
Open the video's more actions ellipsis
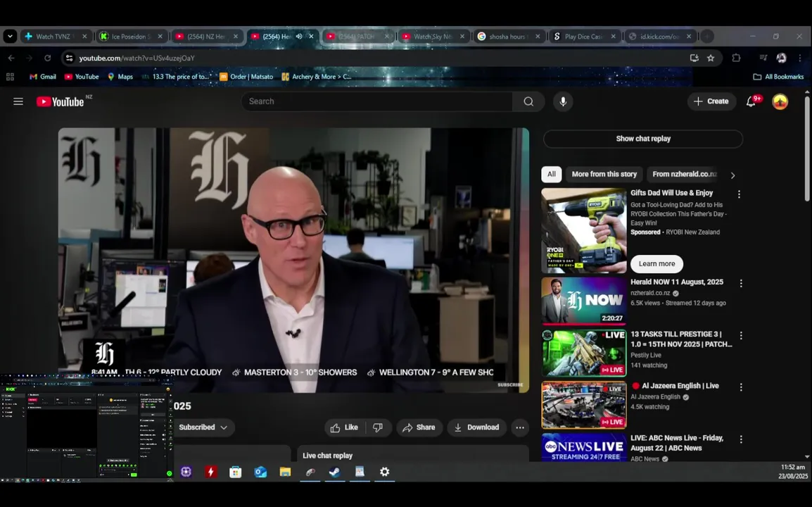coord(520,427)
